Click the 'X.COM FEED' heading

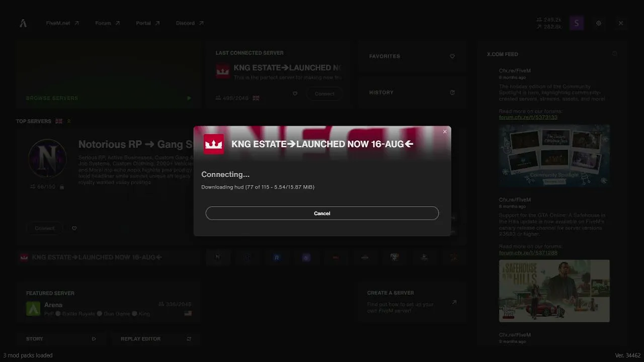pyautogui.click(x=503, y=54)
